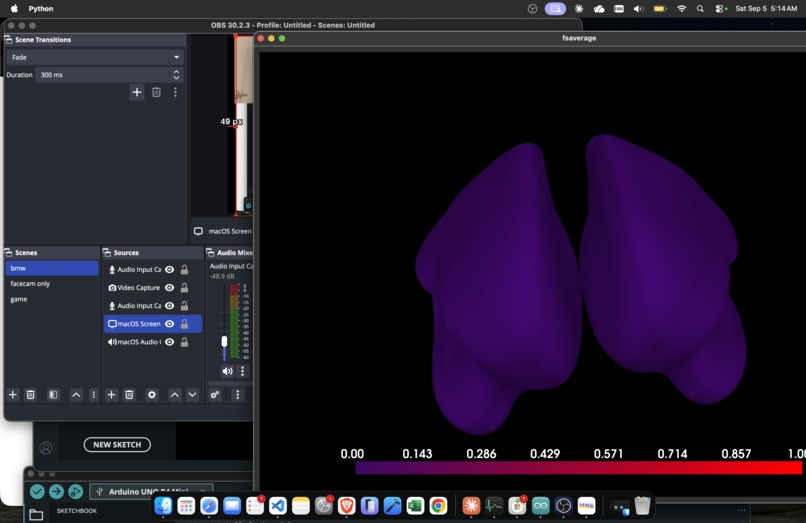The image size is (806, 523).
Task: Open the Arduino board selector dropdown
Action: (x=152, y=492)
